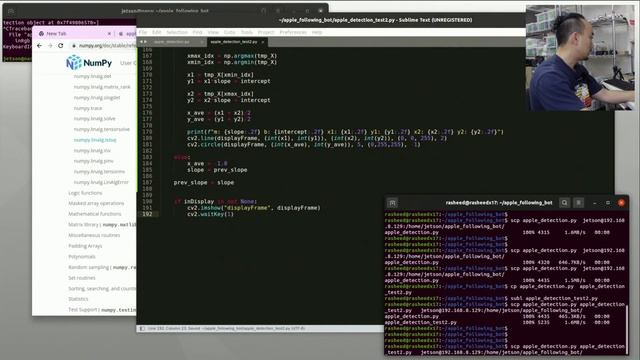Open the Sorting, searching, and counting entry
The image size is (640, 360).
[x=102, y=289]
